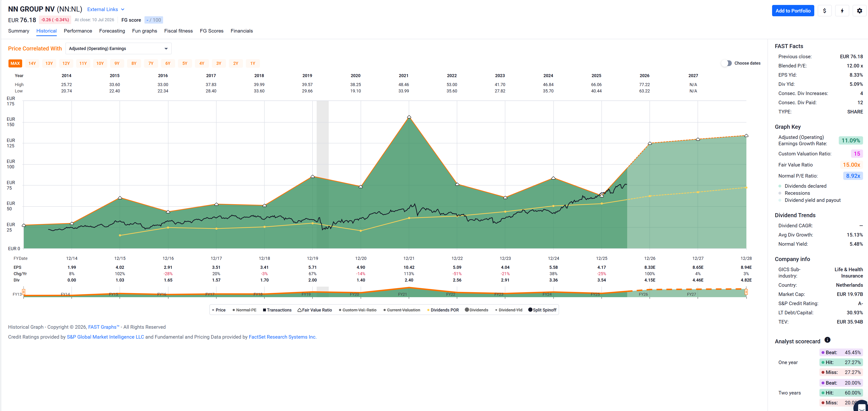This screenshot has height=411, width=868.
Task: Select the 3Y time range
Action: tap(219, 63)
